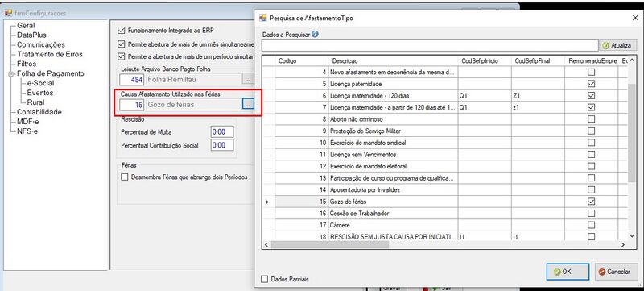Click the CodSefipInicio column header

coord(485,60)
